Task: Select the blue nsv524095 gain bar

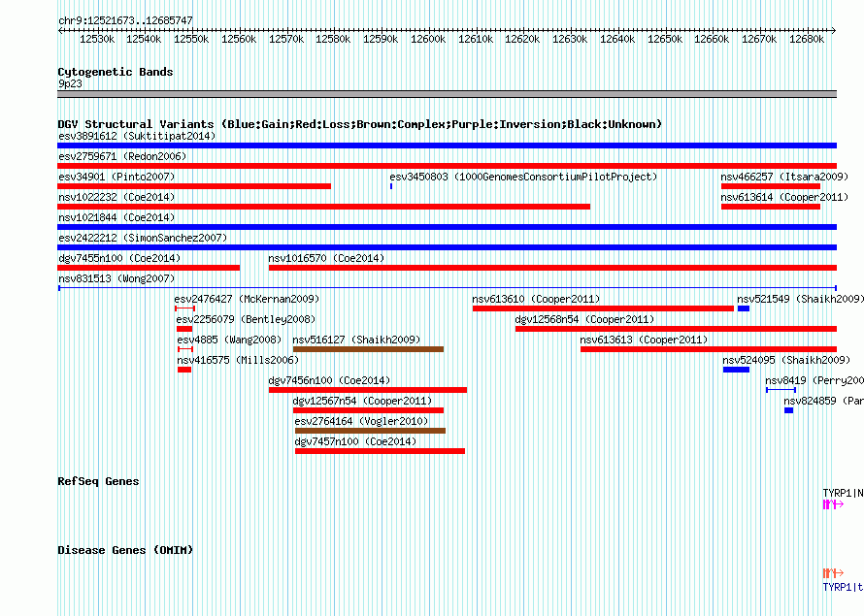Action: pos(736,370)
